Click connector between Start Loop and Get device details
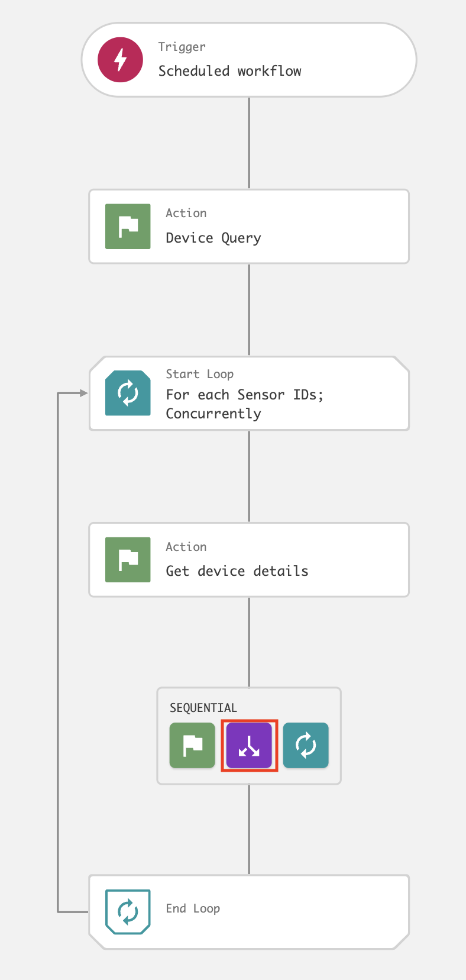 tap(249, 476)
